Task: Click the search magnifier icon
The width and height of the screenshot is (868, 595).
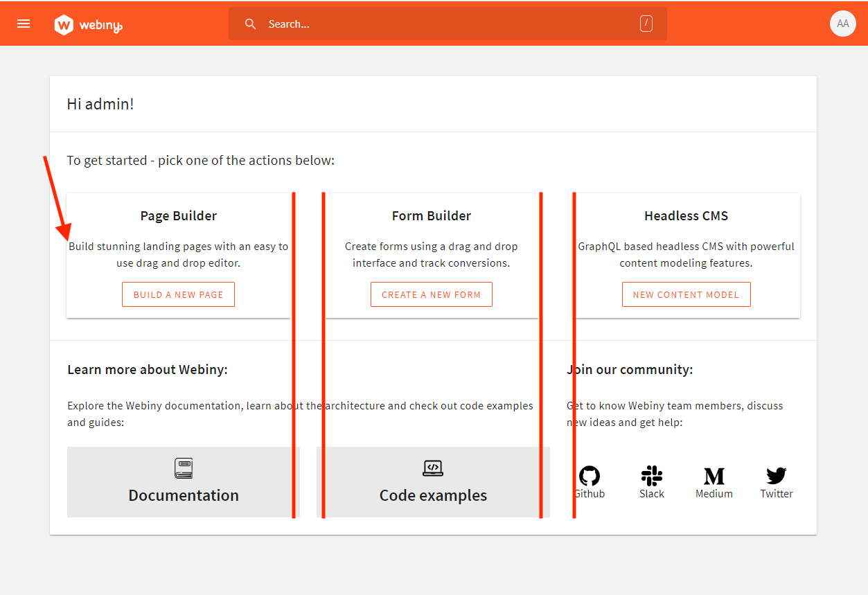Action: pyautogui.click(x=251, y=24)
